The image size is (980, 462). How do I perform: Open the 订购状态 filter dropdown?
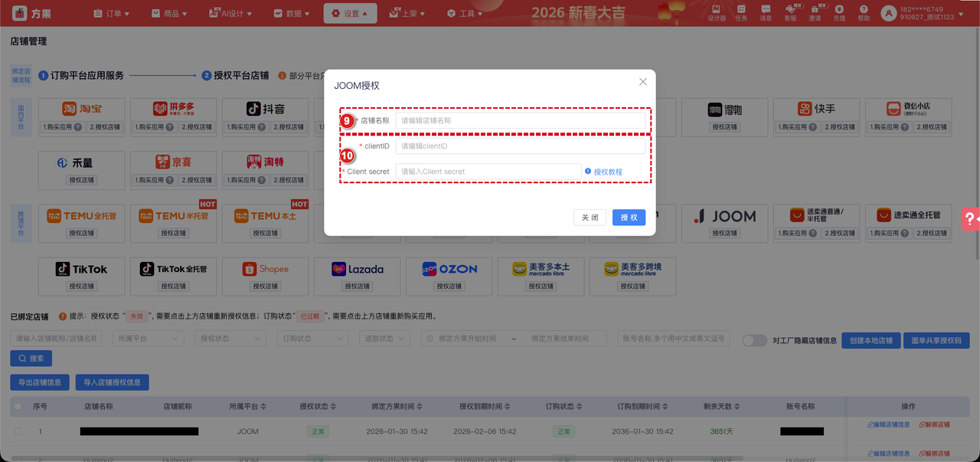312,339
